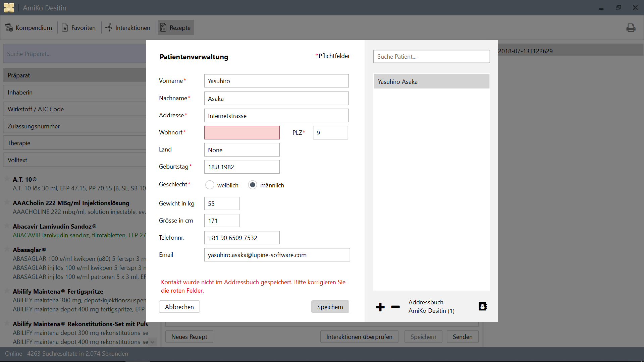Open the address book contacts icon
644x362 pixels.
[x=482, y=306]
